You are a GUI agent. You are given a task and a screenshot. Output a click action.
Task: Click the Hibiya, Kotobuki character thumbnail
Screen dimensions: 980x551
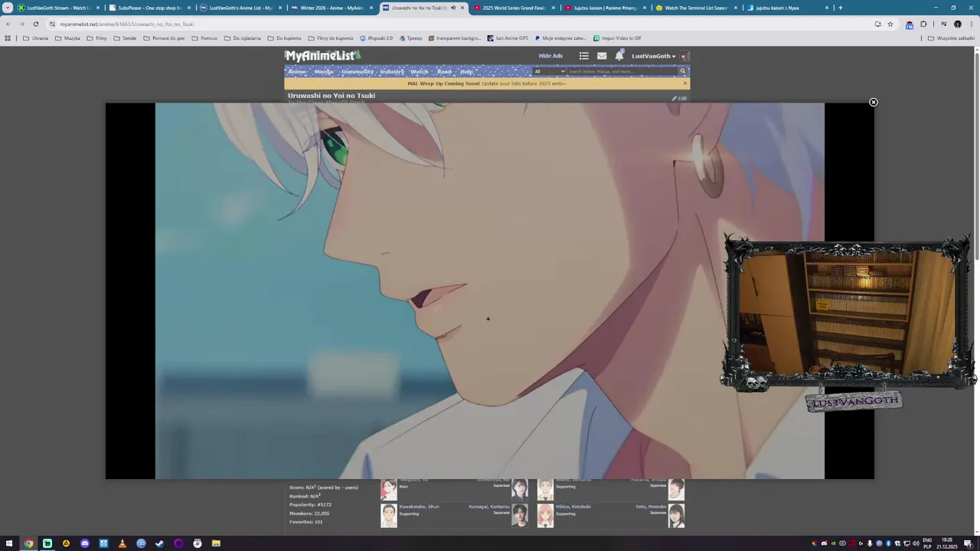point(545,516)
